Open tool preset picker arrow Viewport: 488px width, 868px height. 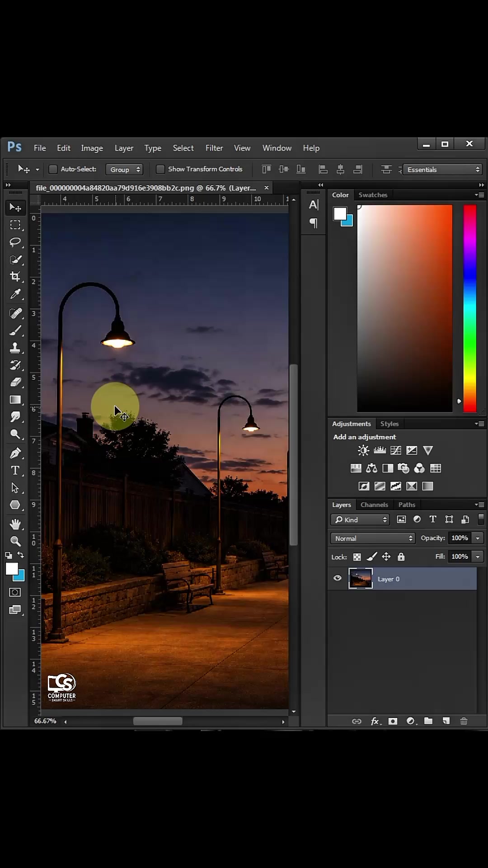point(37,170)
